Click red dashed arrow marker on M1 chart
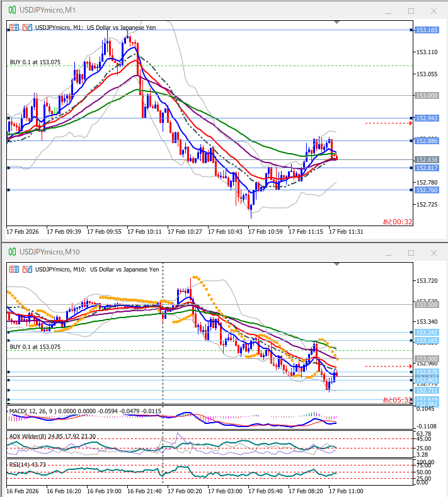Viewport: 448px width, 497px height. point(410,123)
